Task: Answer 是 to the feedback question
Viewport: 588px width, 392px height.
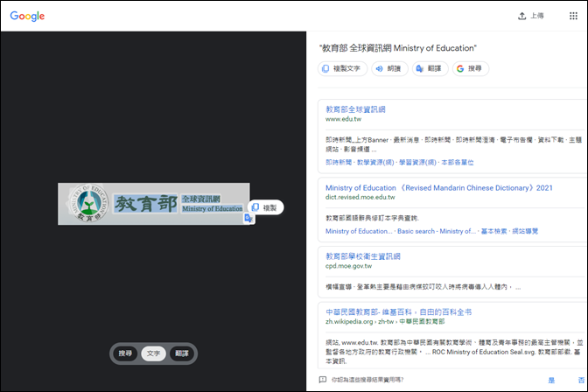Action: click(551, 380)
